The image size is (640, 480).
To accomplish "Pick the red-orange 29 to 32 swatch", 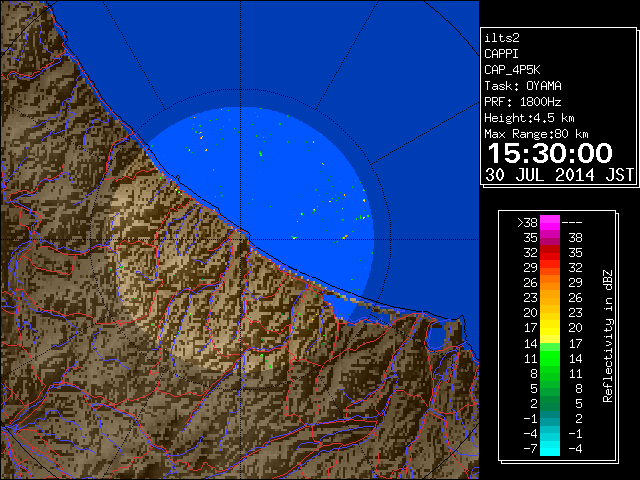I will pos(550,268).
